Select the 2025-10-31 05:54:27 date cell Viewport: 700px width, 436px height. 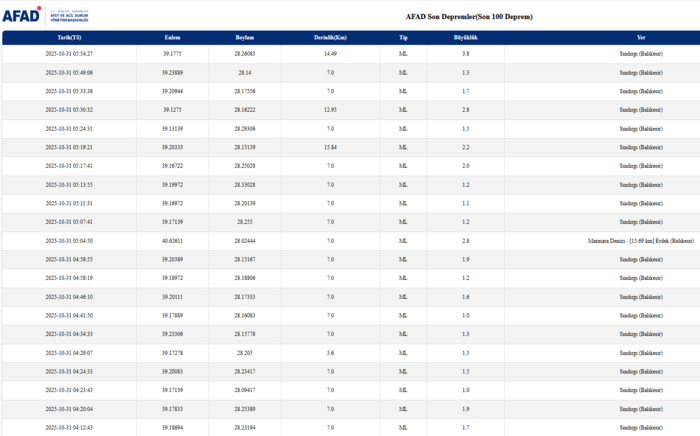[69, 54]
